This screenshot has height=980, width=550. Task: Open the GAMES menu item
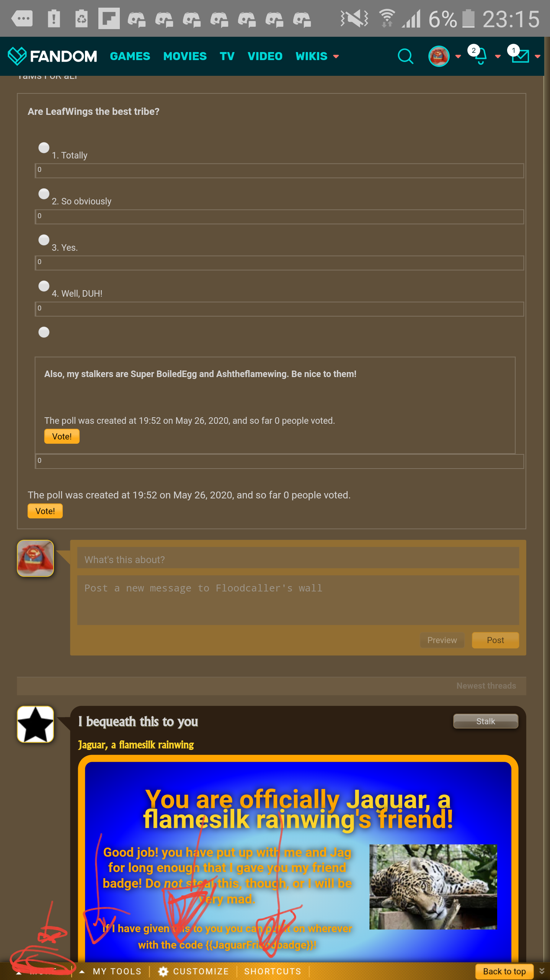(130, 56)
